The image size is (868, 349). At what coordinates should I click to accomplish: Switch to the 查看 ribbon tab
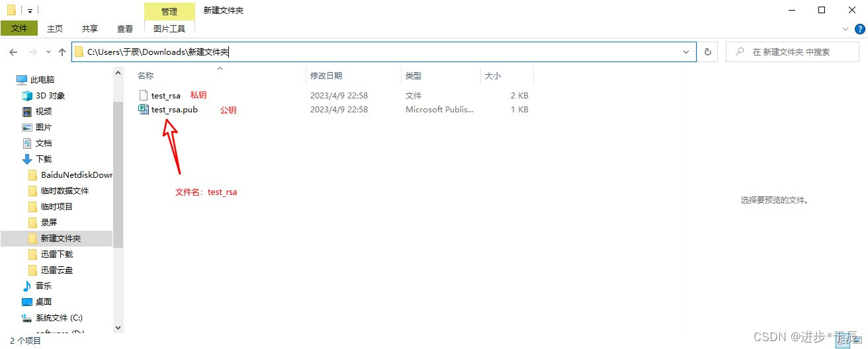point(125,28)
